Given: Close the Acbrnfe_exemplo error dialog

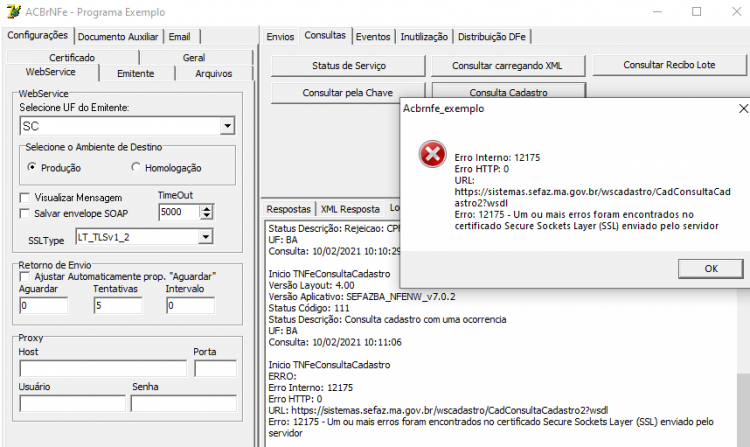Looking at the screenshot, I should coord(743,109).
